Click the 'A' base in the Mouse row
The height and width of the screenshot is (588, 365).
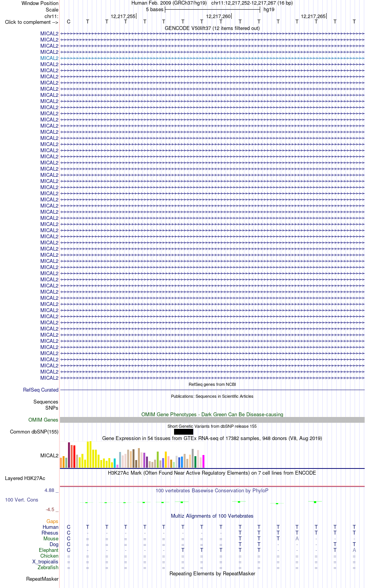[x=297, y=538]
